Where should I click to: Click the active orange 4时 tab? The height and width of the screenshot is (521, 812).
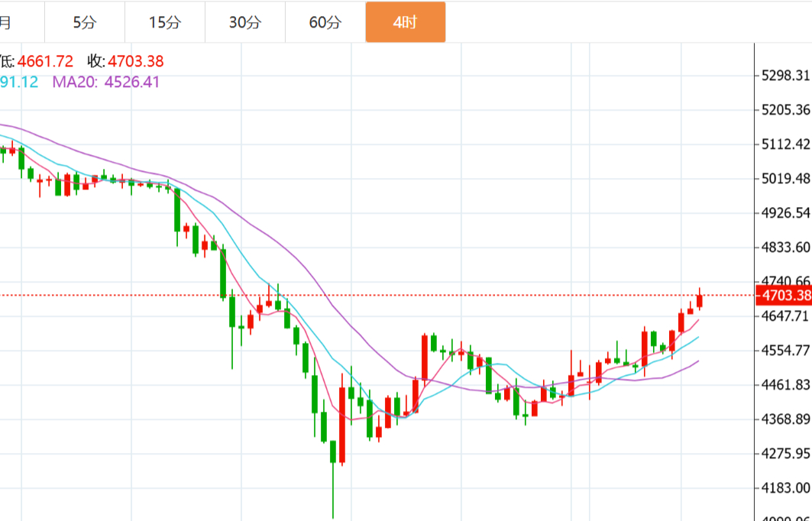coord(405,22)
